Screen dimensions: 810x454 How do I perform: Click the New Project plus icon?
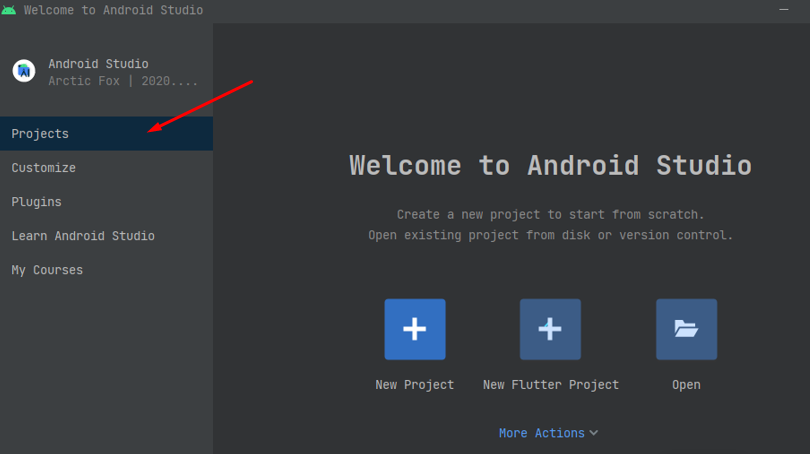tap(415, 329)
